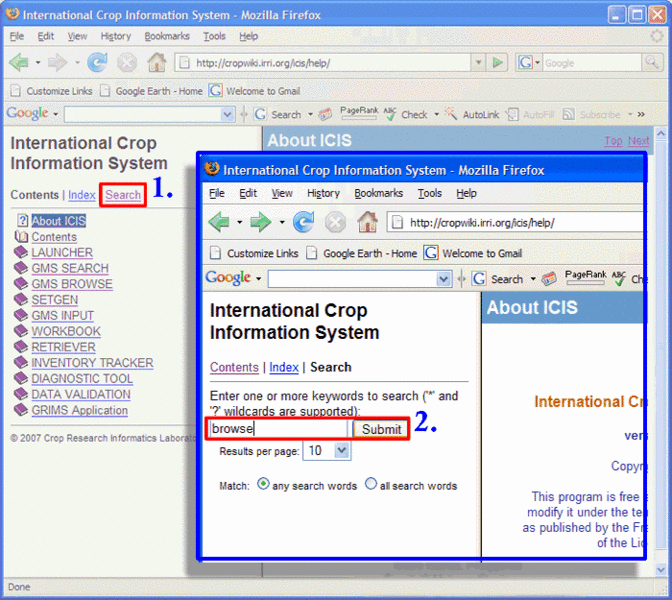Open the Search options arrow in the outer Google toolbar

pyautogui.click(x=310, y=114)
